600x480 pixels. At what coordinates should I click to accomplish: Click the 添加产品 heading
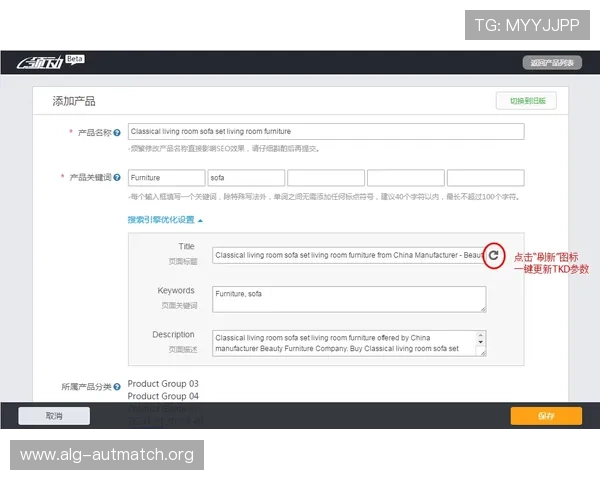click(74, 101)
